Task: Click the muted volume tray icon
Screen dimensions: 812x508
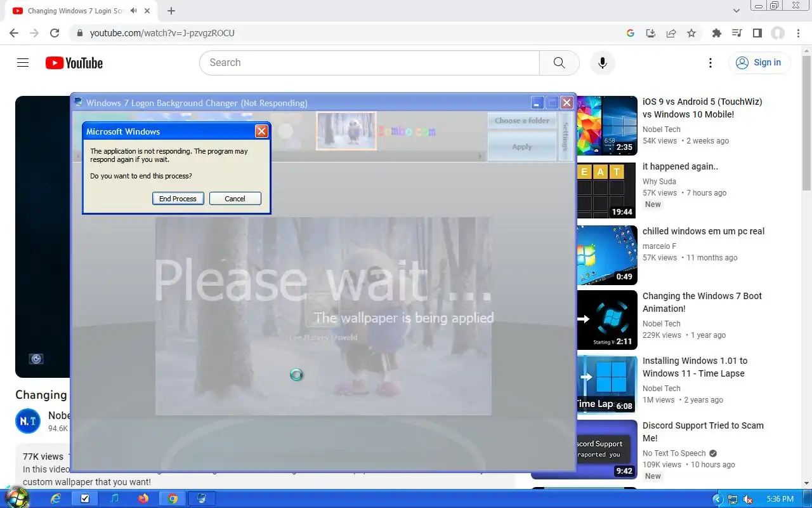Action: (x=748, y=499)
